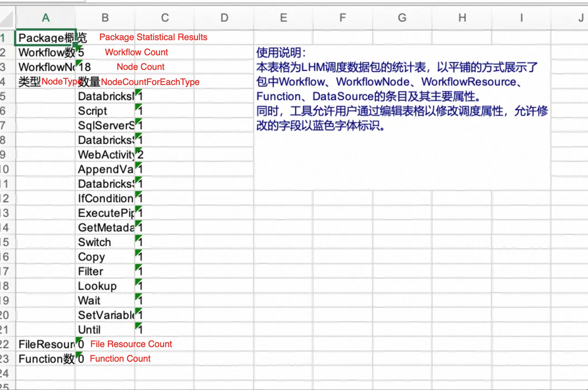
Task: Click the 'Switch' cell
Action: [x=105, y=242]
